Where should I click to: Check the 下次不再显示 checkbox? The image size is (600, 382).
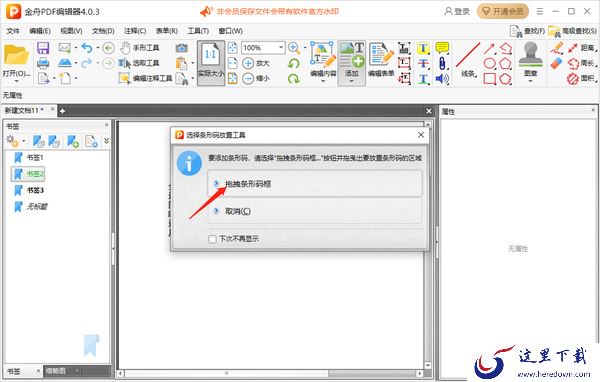(212, 239)
